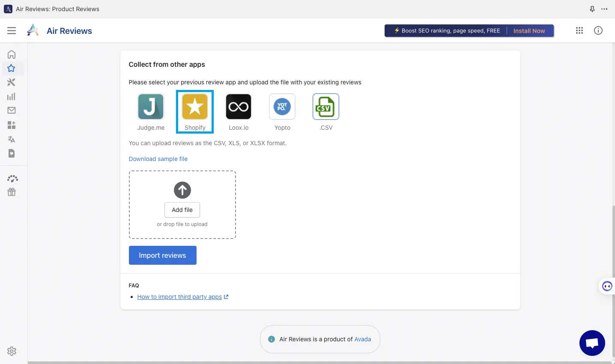Screen dimensions: 615x364
Task: Toggle the hamburger navigation menu
Action: [12, 31]
